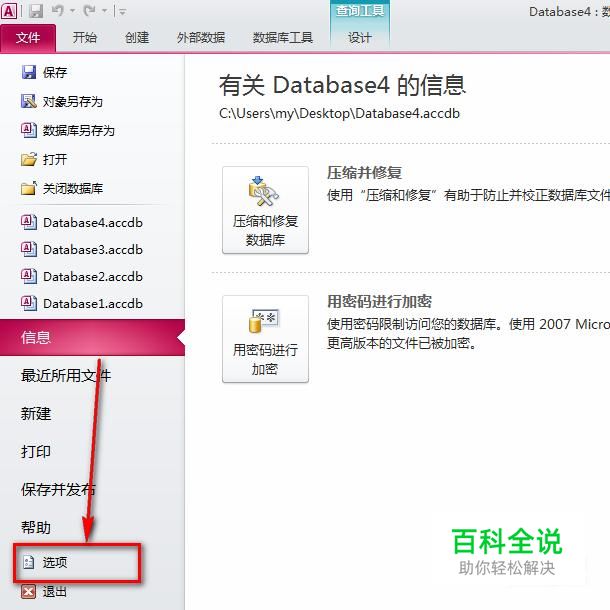Viewport: 610px width, 610px height.
Task: Open the 新建 (New) section
Action: pyautogui.click(x=36, y=414)
